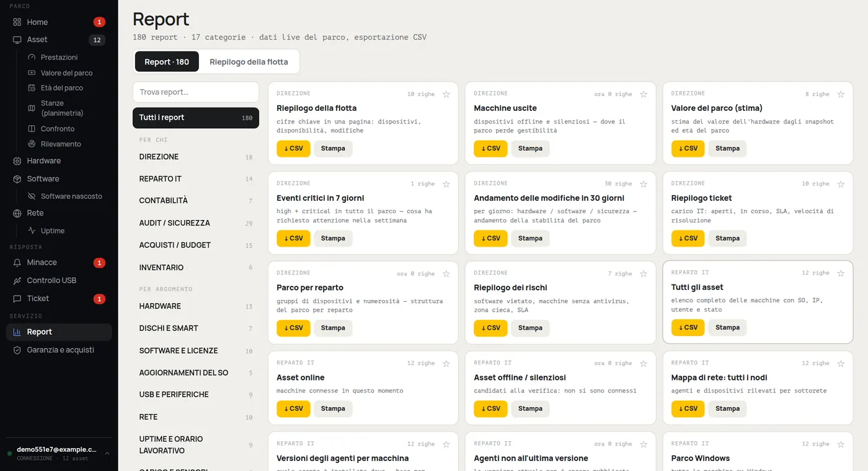Screen dimensions: 868x471
Task: Click the Minacce bell icon
Action: coord(17,263)
